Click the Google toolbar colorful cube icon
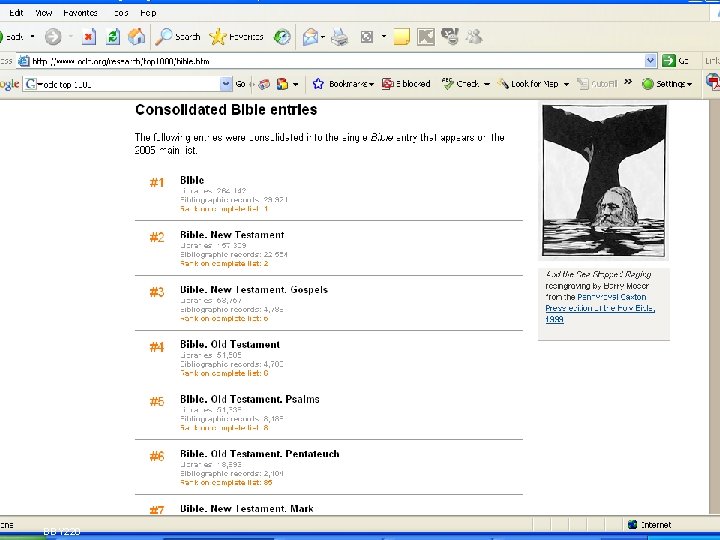This screenshot has width=720, height=540. [x=282, y=84]
